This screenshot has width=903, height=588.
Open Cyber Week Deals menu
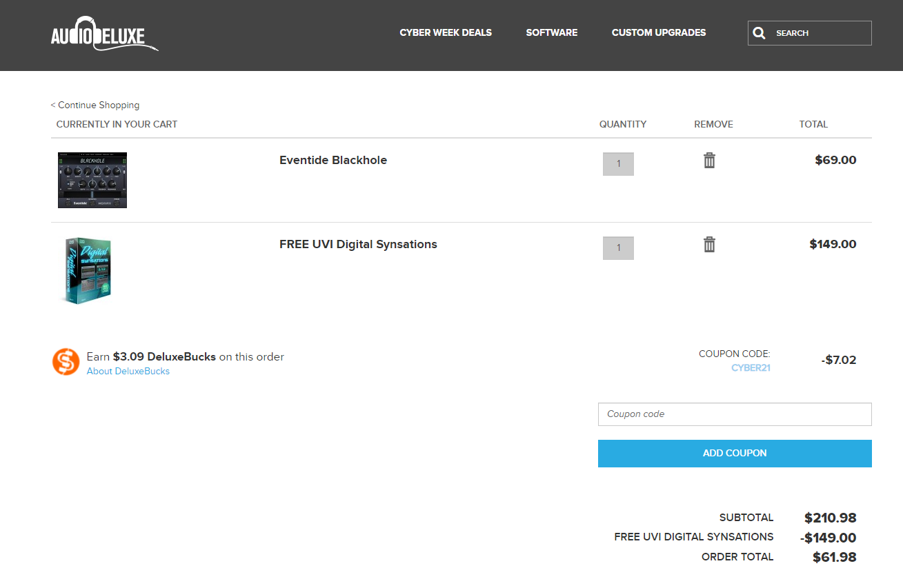click(x=446, y=32)
